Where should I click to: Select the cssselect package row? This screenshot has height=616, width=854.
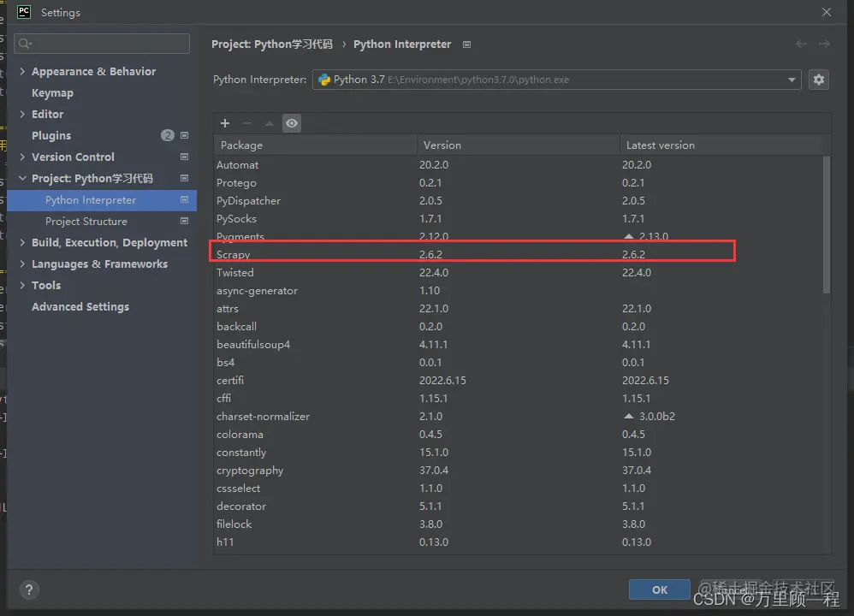(518, 488)
